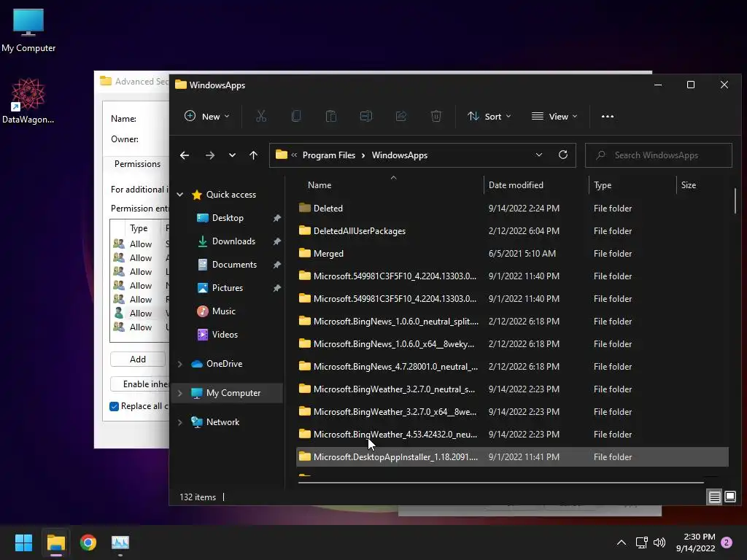Unpin Desktop from Quick access
This screenshot has width=747, height=560.
pyautogui.click(x=276, y=218)
